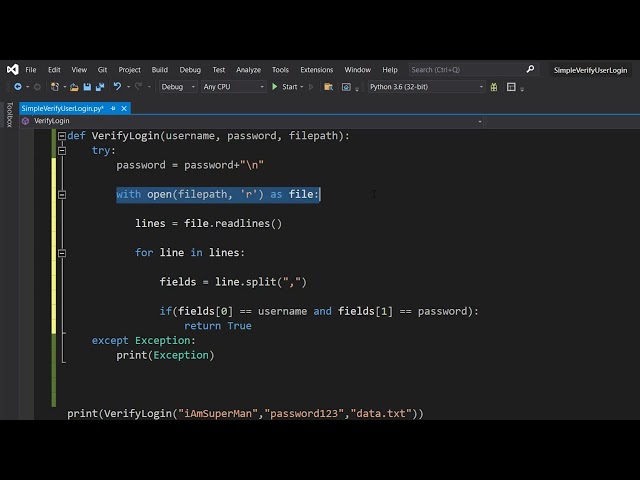Click the text 'file.readlines()'
Image resolution: width=640 pixels, height=480 pixels.
pyautogui.click(x=233, y=224)
